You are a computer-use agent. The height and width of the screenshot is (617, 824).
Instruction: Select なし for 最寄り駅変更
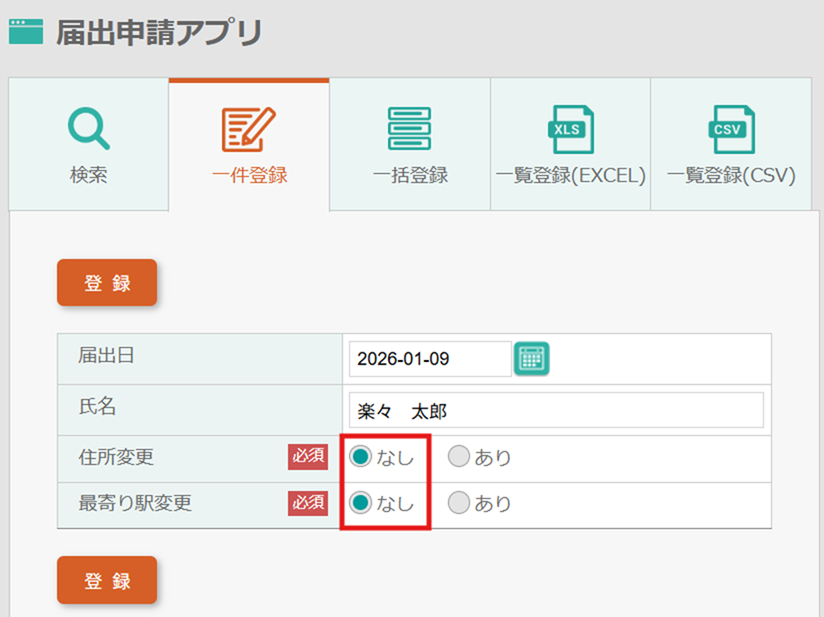pyautogui.click(x=360, y=503)
